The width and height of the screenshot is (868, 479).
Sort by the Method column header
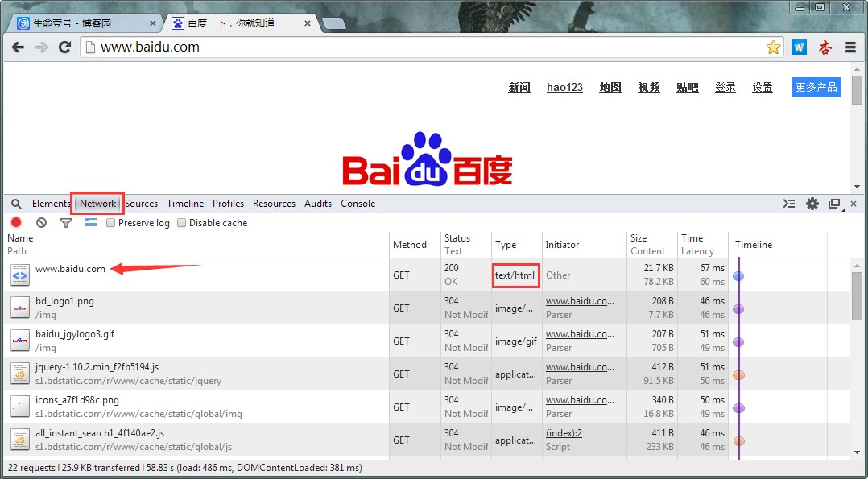coord(415,244)
